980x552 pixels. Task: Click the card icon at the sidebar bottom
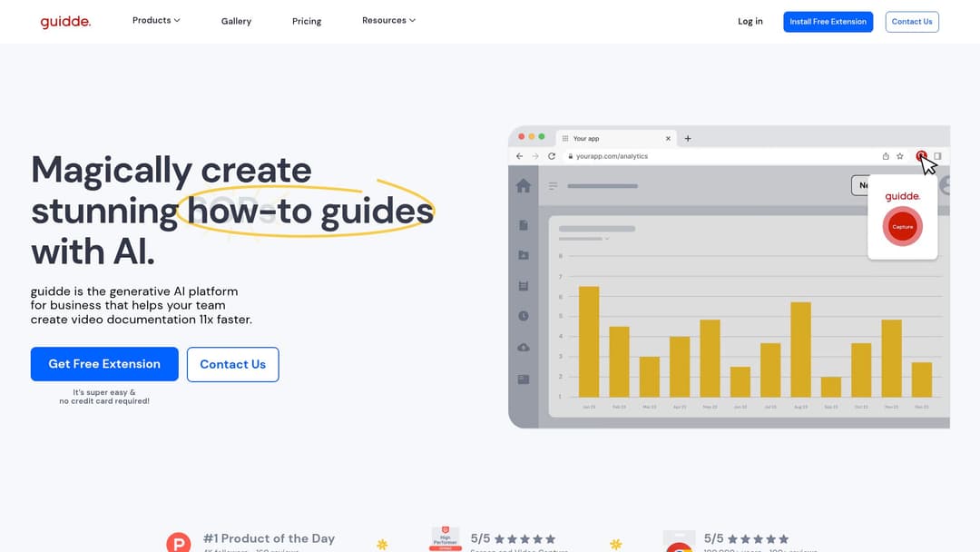(x=524, y=379)
